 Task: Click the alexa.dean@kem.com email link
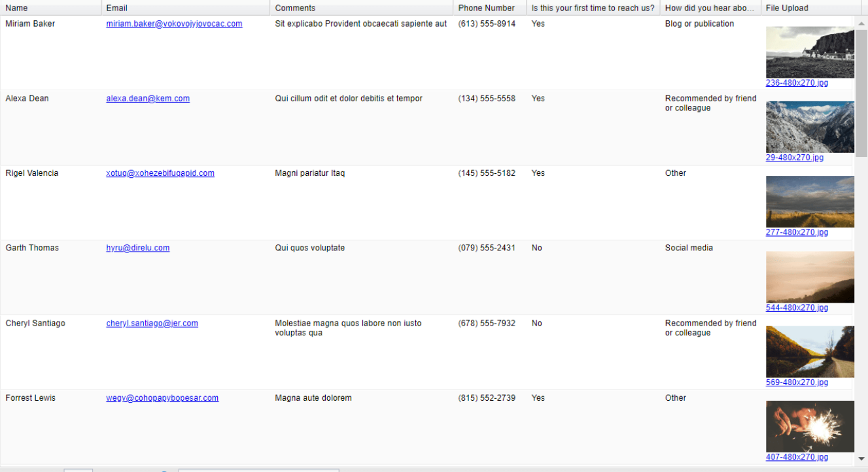[148, 99]
